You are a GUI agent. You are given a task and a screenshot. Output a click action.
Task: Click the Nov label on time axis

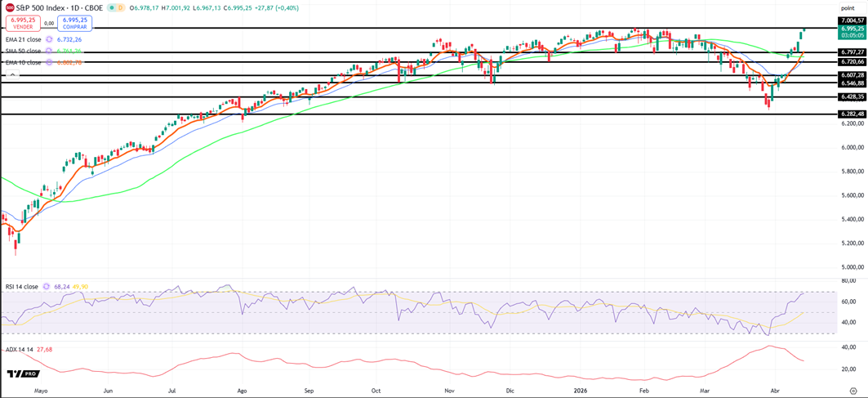point(448,391)
